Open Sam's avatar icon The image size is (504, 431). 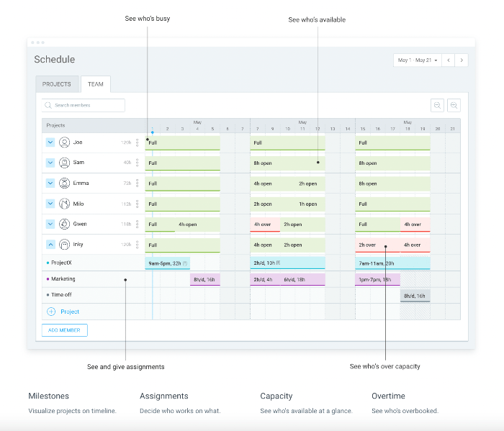64,163
